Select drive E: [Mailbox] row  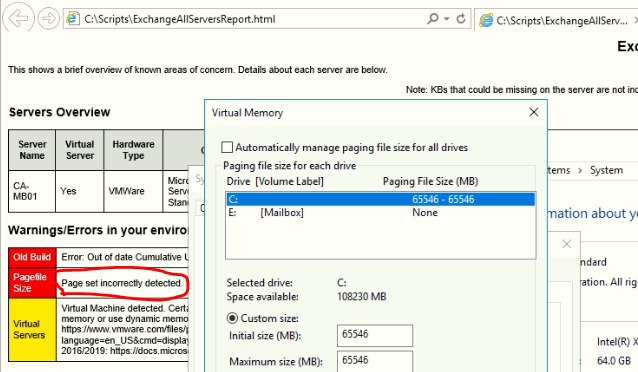380,212
